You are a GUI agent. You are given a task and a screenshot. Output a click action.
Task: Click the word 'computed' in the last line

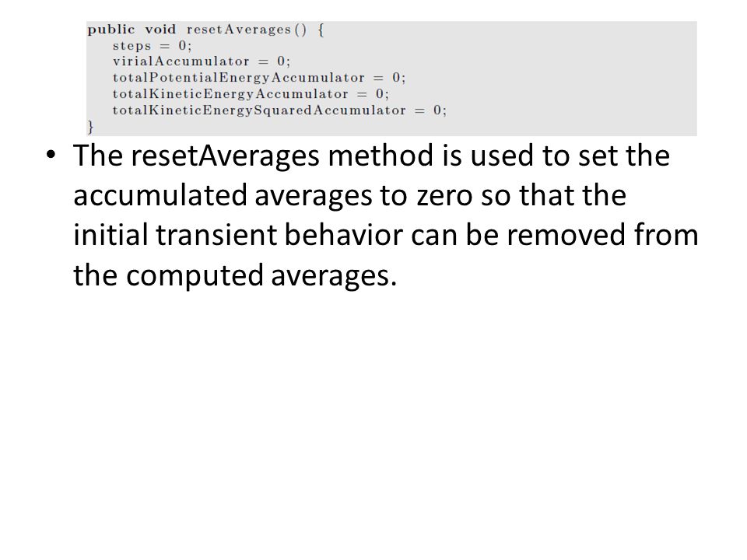coord(195,276)
